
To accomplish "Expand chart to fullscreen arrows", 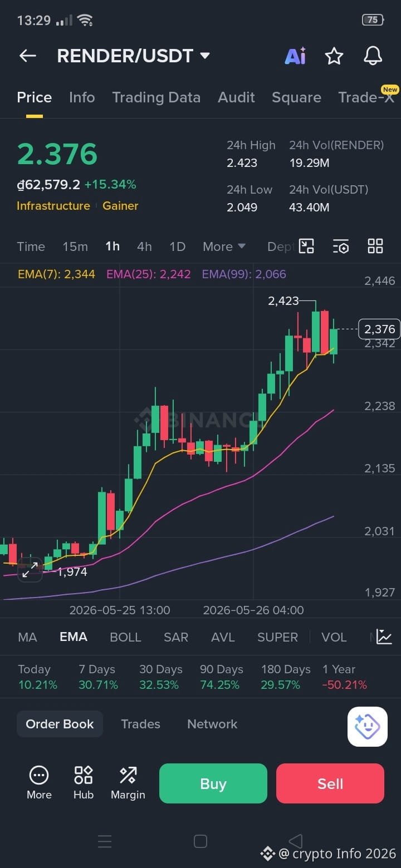I will [x=30, y=570].
